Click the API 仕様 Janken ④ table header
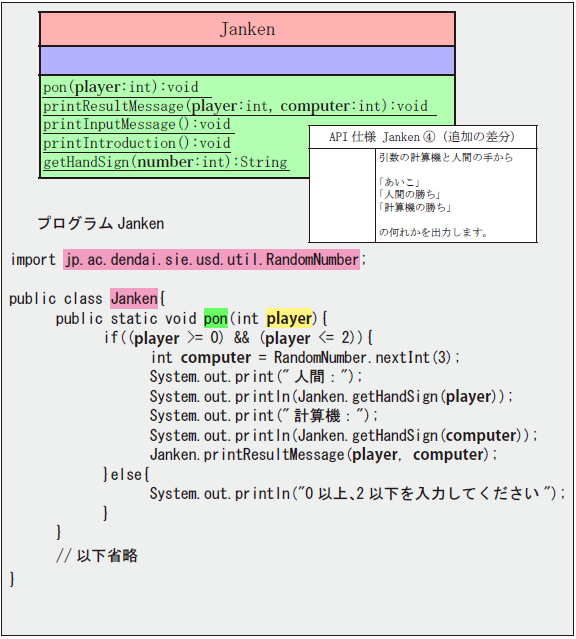 tap(423, 137)
